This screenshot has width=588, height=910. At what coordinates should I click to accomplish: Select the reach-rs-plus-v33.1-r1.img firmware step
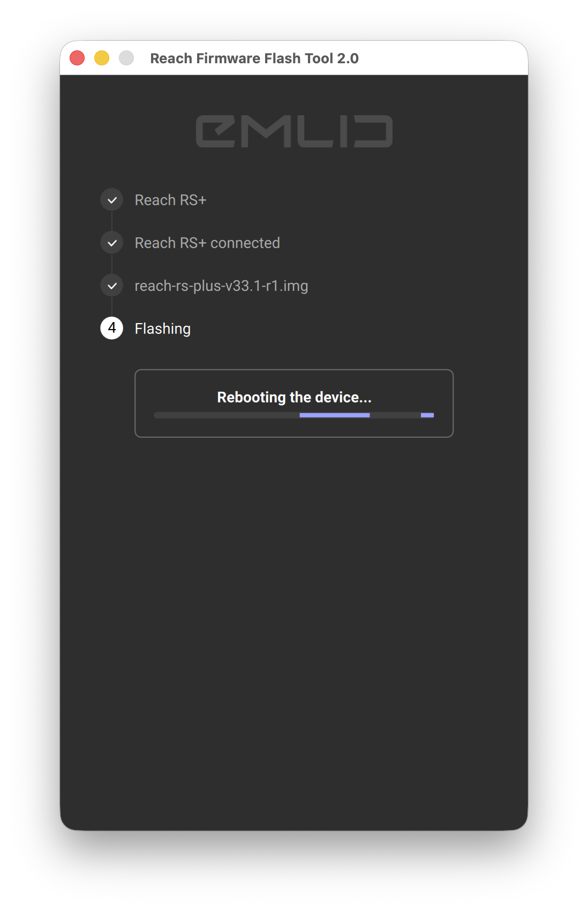221,286
